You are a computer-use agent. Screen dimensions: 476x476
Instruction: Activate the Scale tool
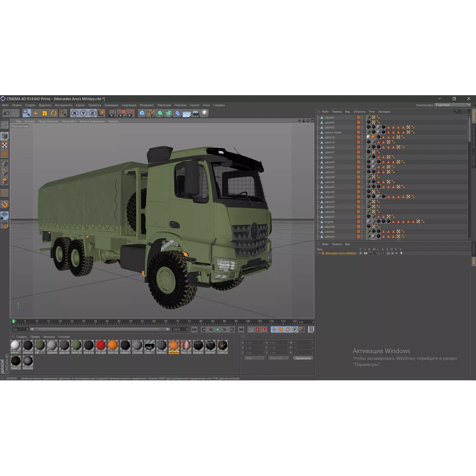[45, 113]
